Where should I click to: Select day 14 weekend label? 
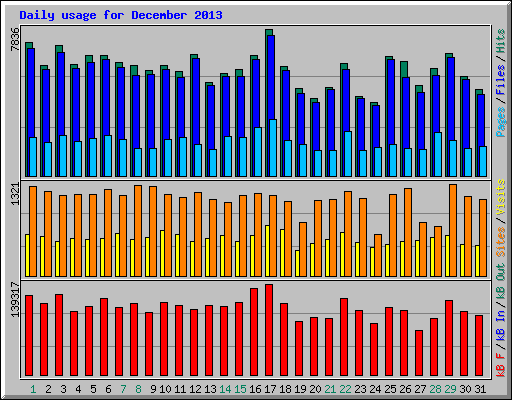coord(225,389)
